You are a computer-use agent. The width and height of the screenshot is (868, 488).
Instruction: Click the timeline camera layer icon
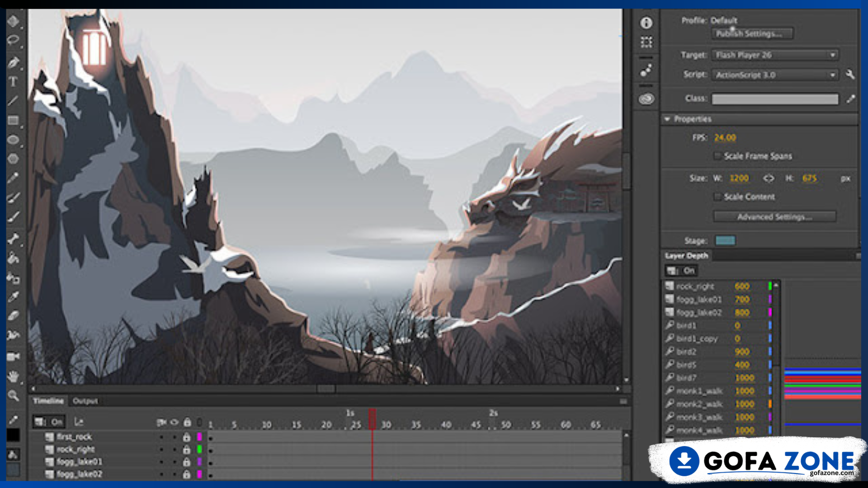point(161,422)
